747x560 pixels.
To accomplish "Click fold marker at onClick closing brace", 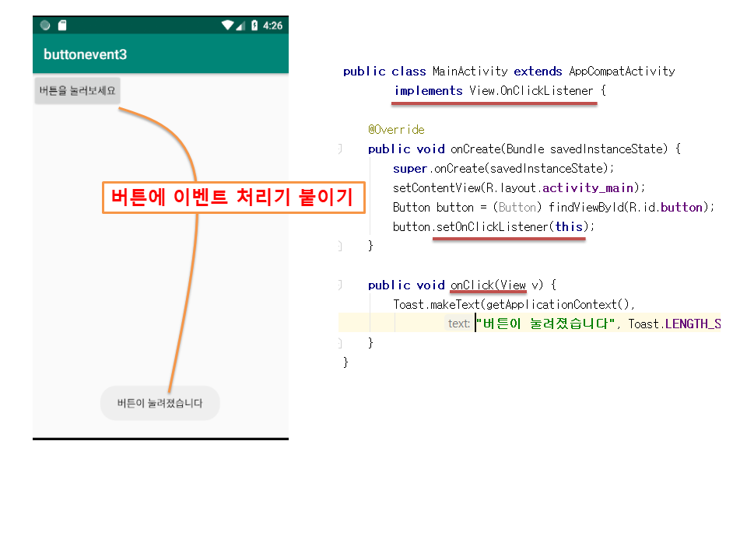I will click(340, 343).
